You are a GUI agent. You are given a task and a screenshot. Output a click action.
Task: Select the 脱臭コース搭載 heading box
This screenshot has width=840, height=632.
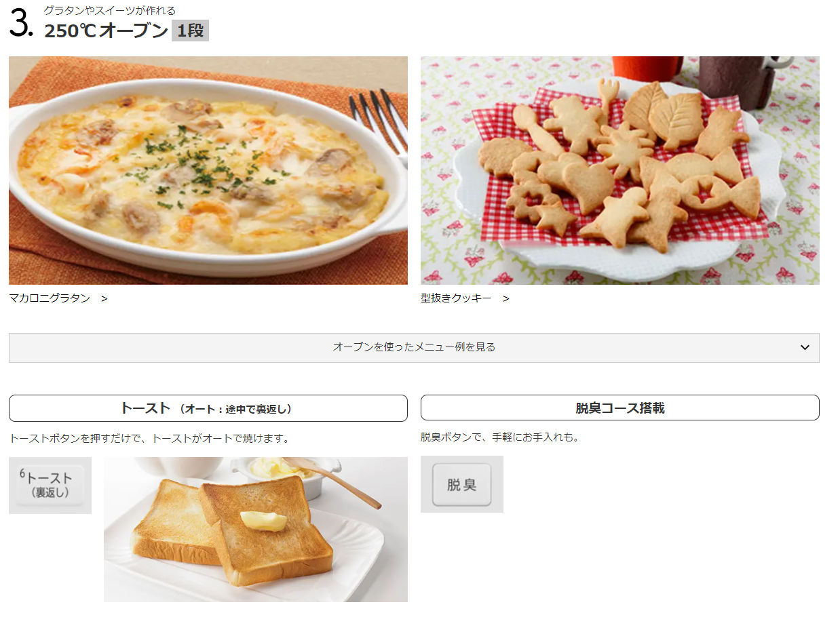620,408
